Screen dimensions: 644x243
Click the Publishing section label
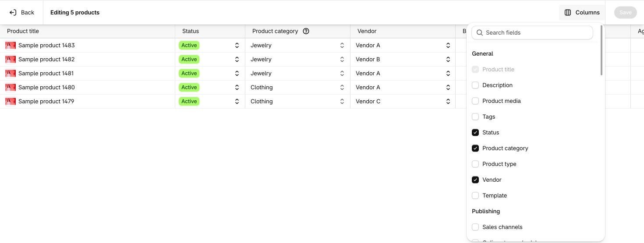click(x=486, y=211)
